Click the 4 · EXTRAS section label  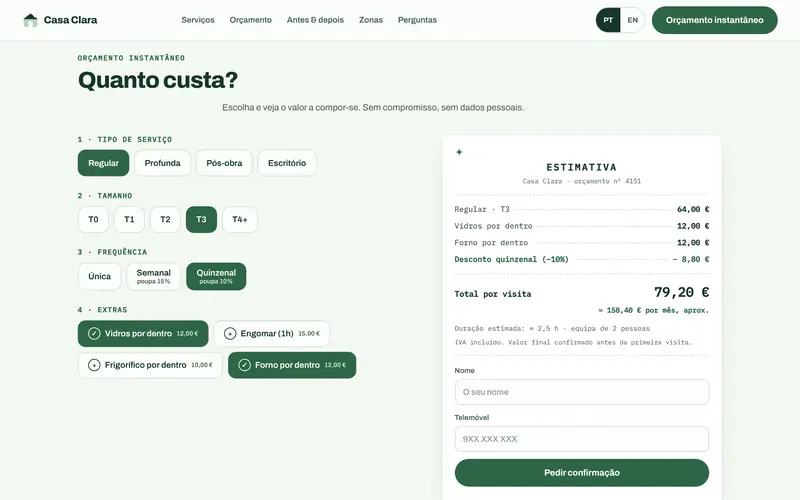click(103, 310)
